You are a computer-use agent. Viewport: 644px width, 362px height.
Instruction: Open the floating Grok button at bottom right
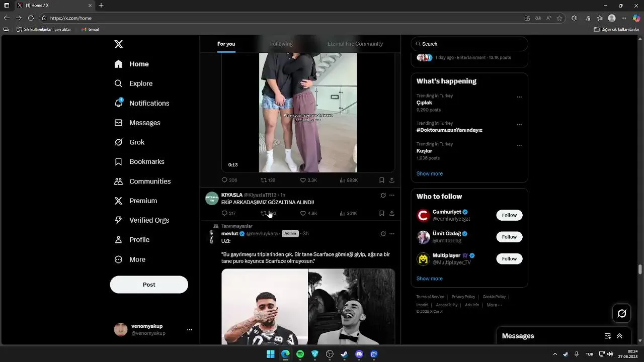(622, 314)
